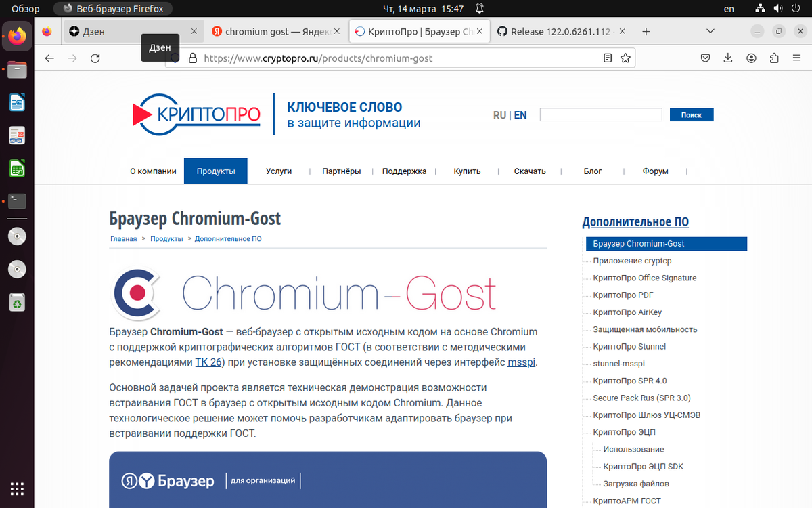Open LibreOffice Calc in the dock
The width and height of the screenshot is (812, 508).
(17, 168)
